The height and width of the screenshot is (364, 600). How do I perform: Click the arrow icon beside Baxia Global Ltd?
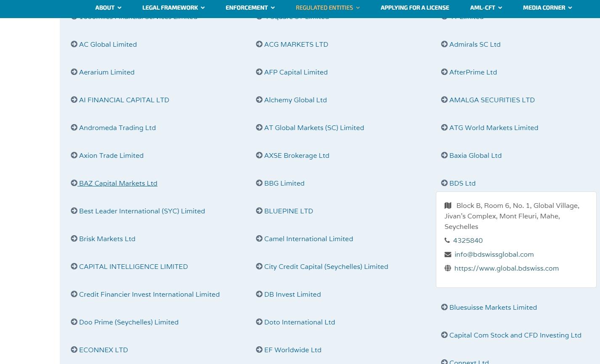point(444,155)
